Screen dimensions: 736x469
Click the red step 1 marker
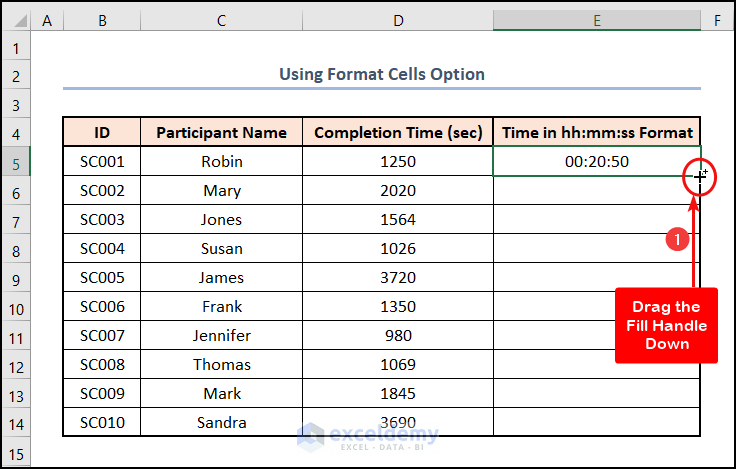pyautogui.click(x=677, y=240)
